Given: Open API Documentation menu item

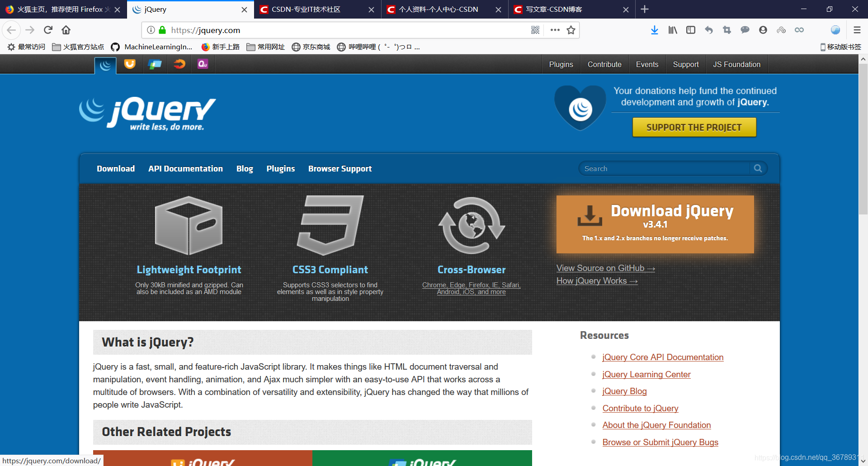Looking at the screenshot, I should point(185,168).
